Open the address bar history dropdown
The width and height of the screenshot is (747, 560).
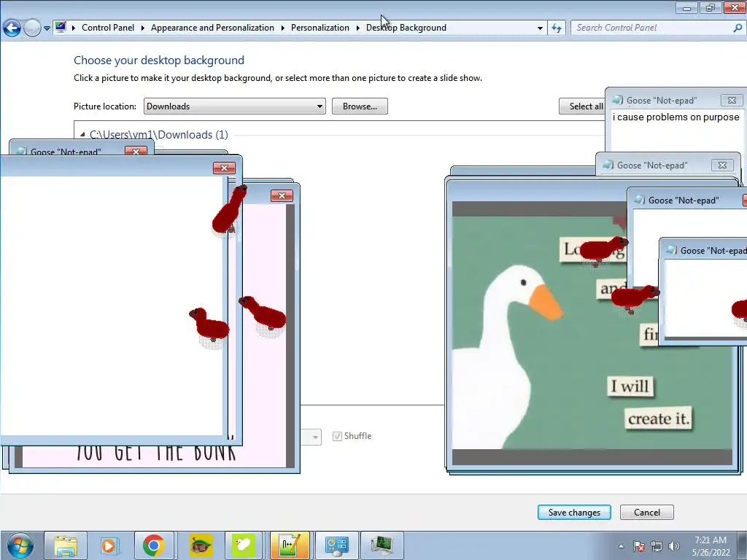pos(540,28)
